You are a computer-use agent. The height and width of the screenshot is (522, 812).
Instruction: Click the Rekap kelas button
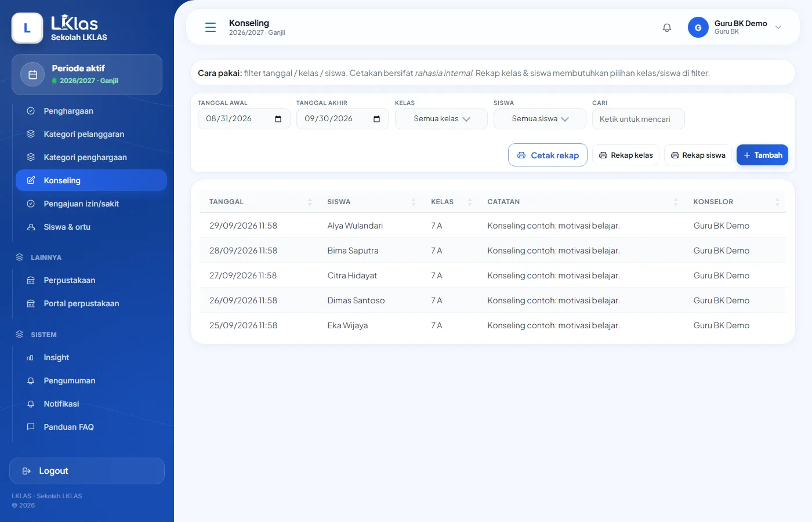626,155
